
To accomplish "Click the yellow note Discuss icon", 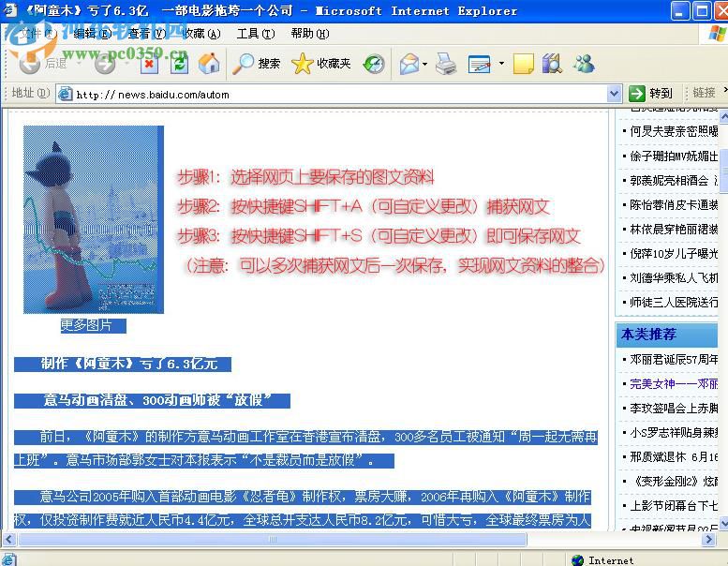I will point(523,64).
